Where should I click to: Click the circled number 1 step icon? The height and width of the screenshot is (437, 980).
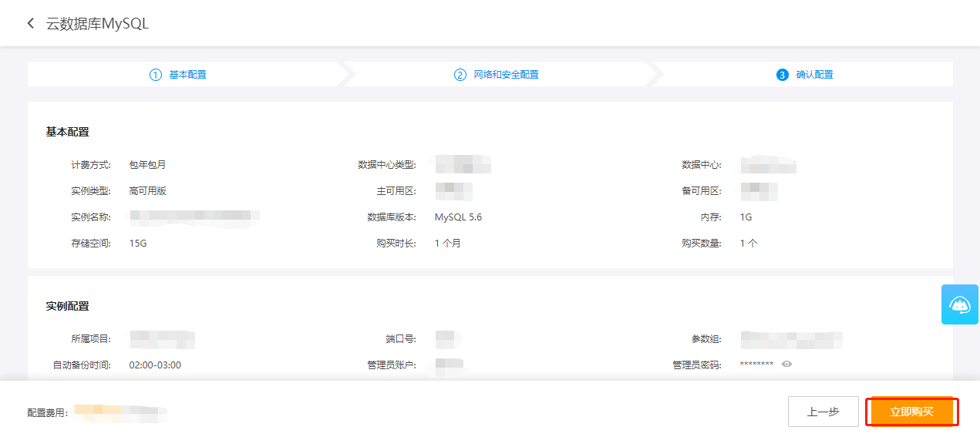[x=156, y=75]
